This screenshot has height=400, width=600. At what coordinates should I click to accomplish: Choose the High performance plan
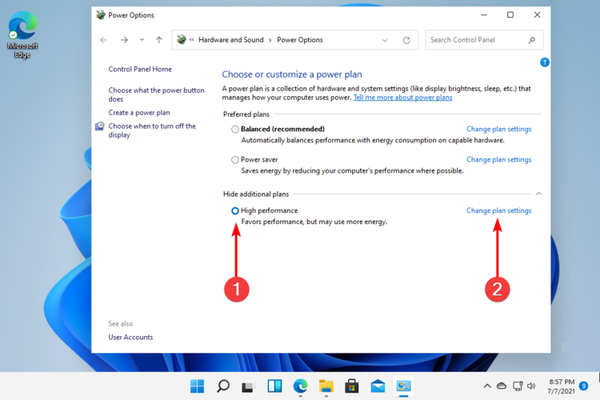point(235,211)
